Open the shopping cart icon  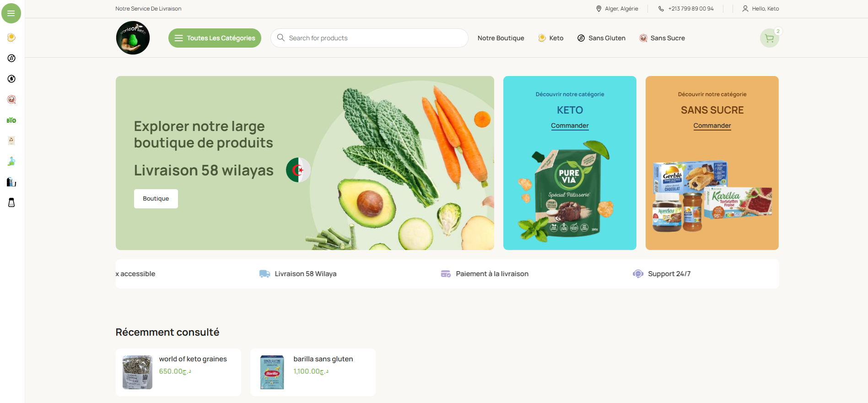pos(769,38)
